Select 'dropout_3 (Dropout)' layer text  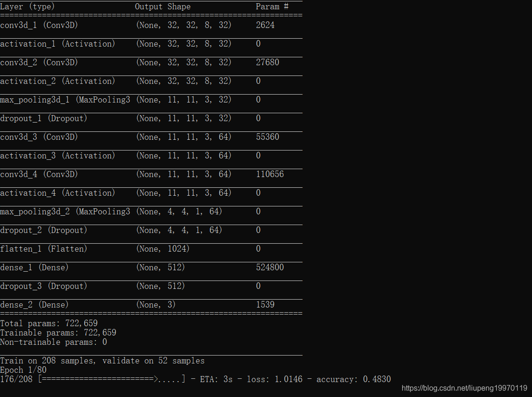[x=44, y=287]
